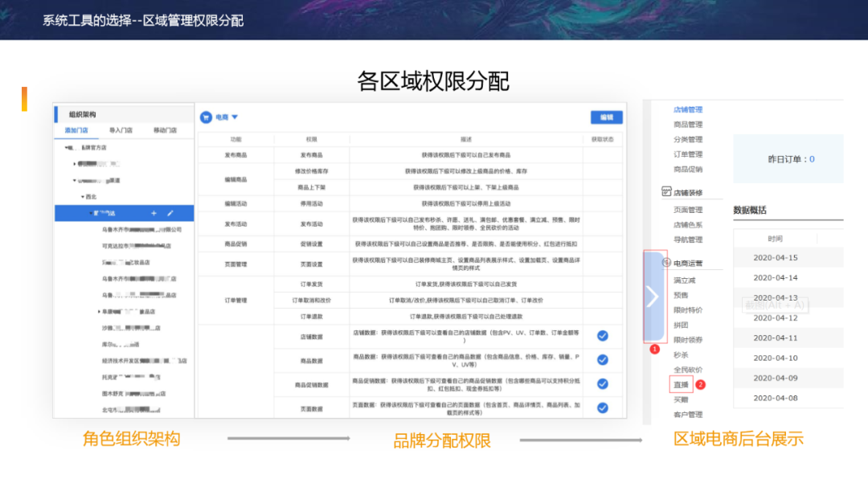Click the 时间 column header
Image resolution: width=868 pixels, height=487 pixels.
coord(775,239)
